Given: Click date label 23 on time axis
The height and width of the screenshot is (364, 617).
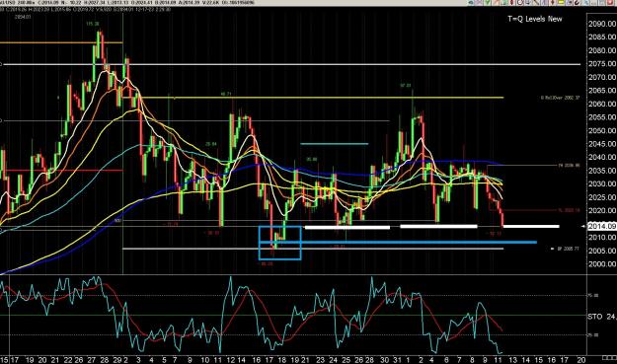Looking at the screenshot, I should [x=321, y=360].
